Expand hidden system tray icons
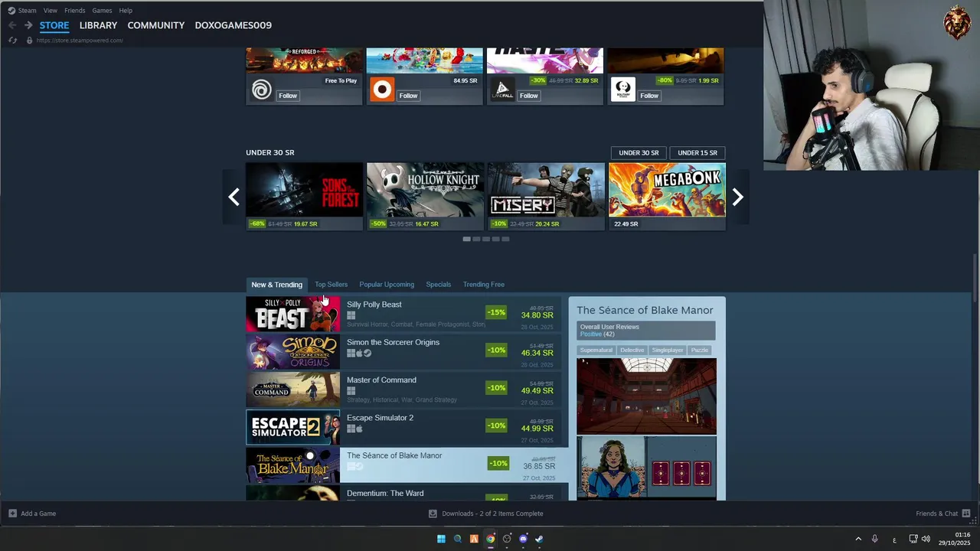Image resolution: width=980 pixels, height=551 pixels. coord(857,539)
